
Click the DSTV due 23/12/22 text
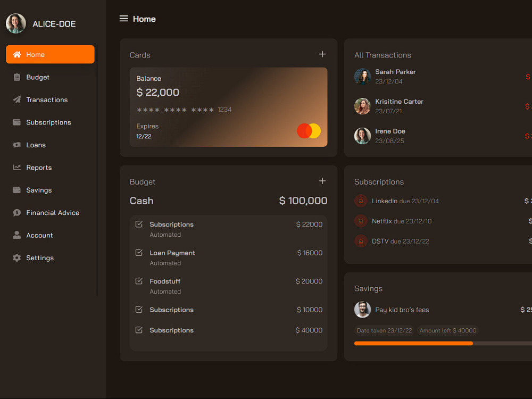point(401,241)
